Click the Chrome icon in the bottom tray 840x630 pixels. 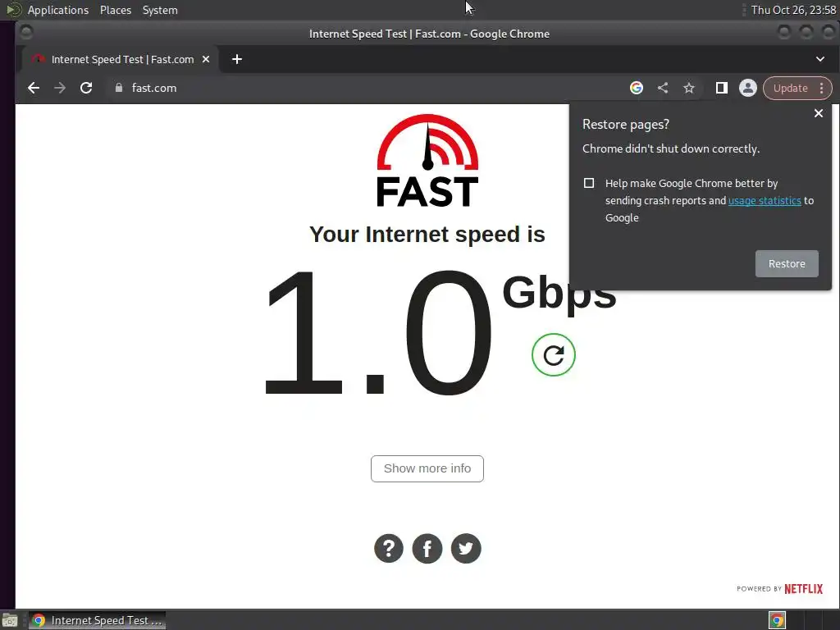click(x=777, y=620)
